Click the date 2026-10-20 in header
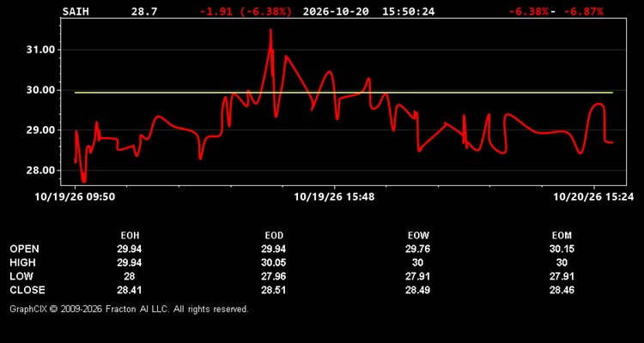 coord(336,11)
